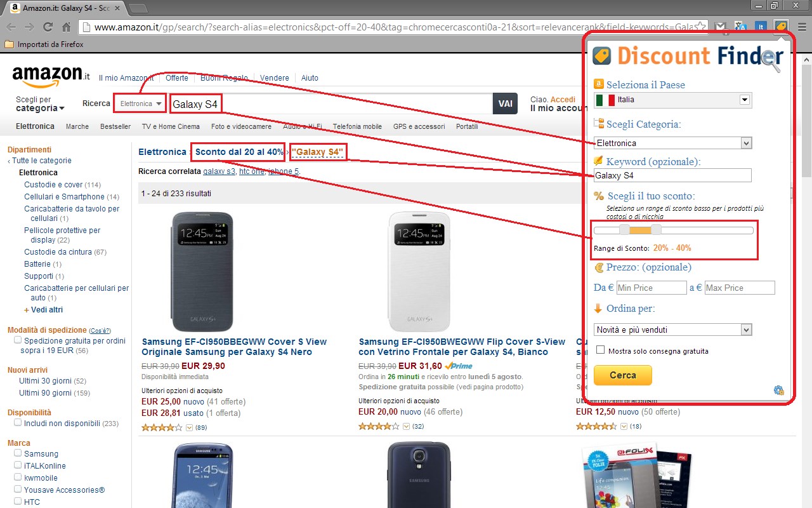Adjust the discount range slider left handle
812x508 pixels.
coord(624,230)
